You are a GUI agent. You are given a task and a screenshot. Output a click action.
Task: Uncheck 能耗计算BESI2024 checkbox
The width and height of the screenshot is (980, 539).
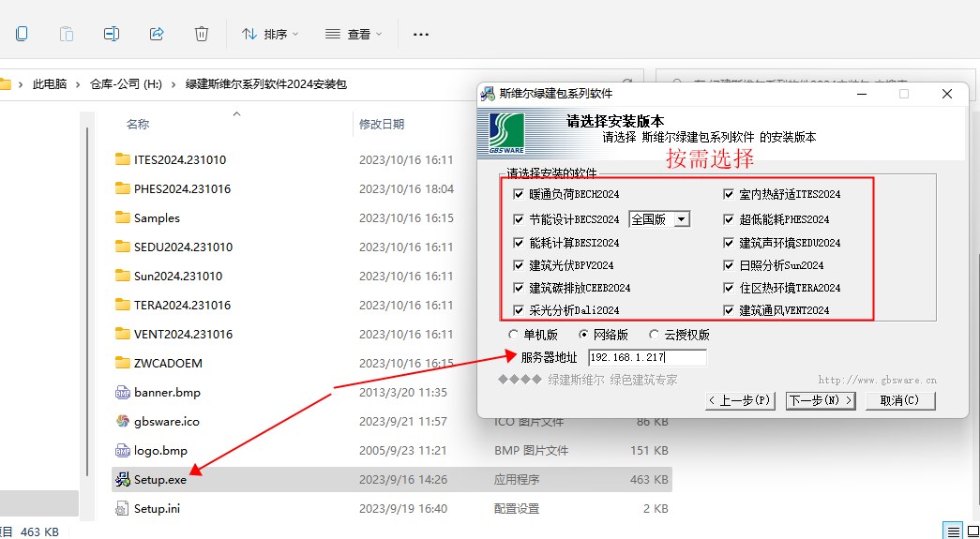coord(518,243)
